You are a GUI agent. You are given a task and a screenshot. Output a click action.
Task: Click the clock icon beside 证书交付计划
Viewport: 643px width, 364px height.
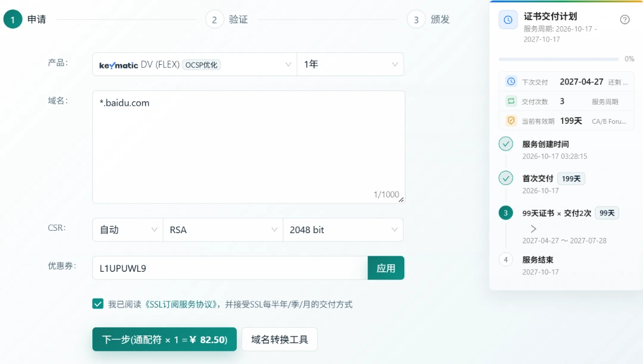click(x=508, y=20)
